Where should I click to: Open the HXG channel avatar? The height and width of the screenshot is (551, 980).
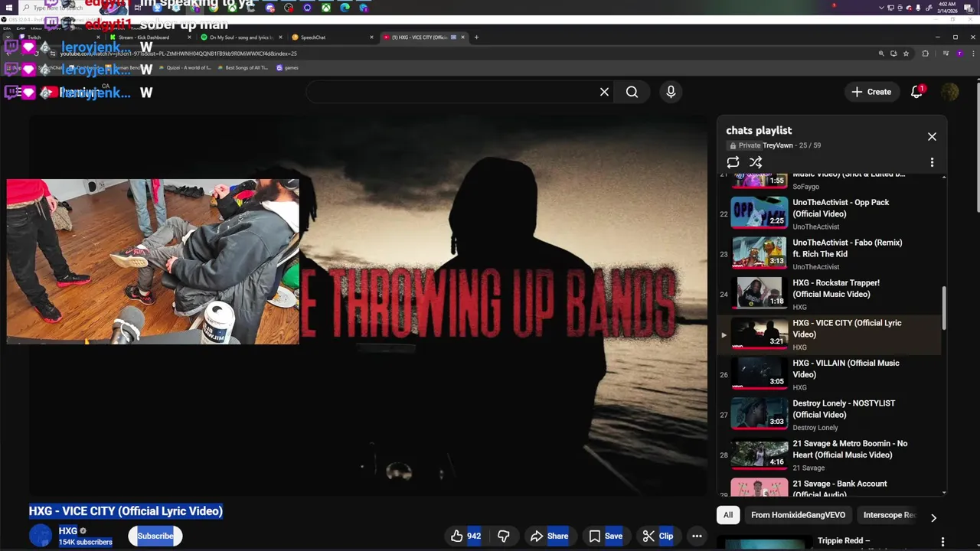[41, 536]
